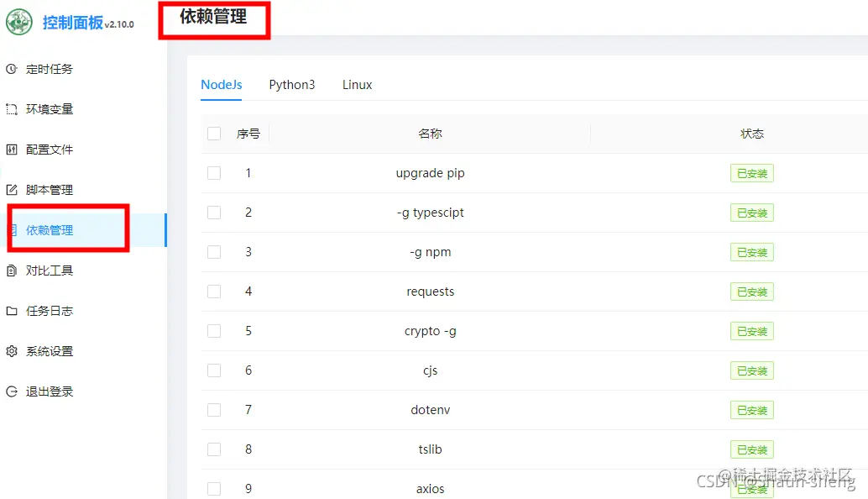The image size is (868, 499).
Task: Check the box for cjs row
Action: [x=214, y=370]
